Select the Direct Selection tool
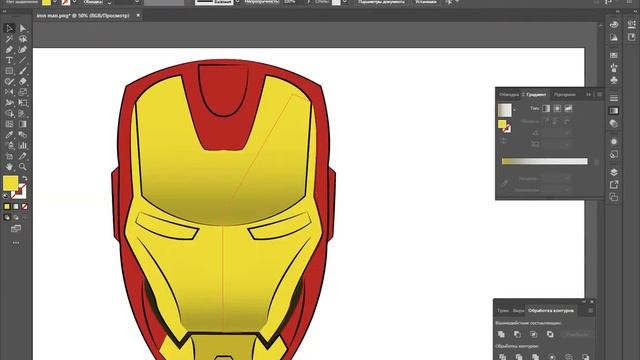640x360 pixels. pos(23,28)
